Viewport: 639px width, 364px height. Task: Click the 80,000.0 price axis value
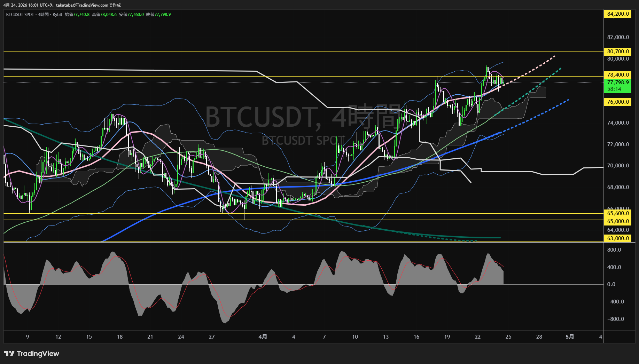tap(618, 59)
